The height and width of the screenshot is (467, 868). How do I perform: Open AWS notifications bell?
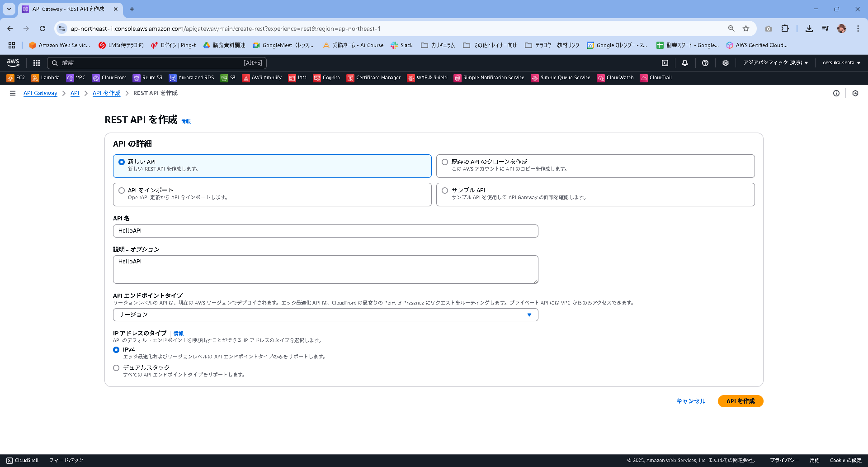[x=685, y=63]
